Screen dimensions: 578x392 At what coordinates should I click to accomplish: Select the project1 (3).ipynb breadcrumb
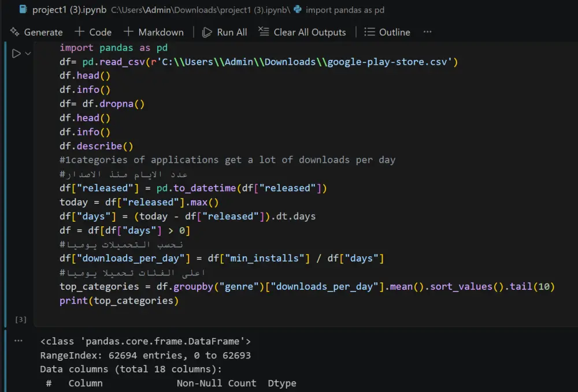69,10
